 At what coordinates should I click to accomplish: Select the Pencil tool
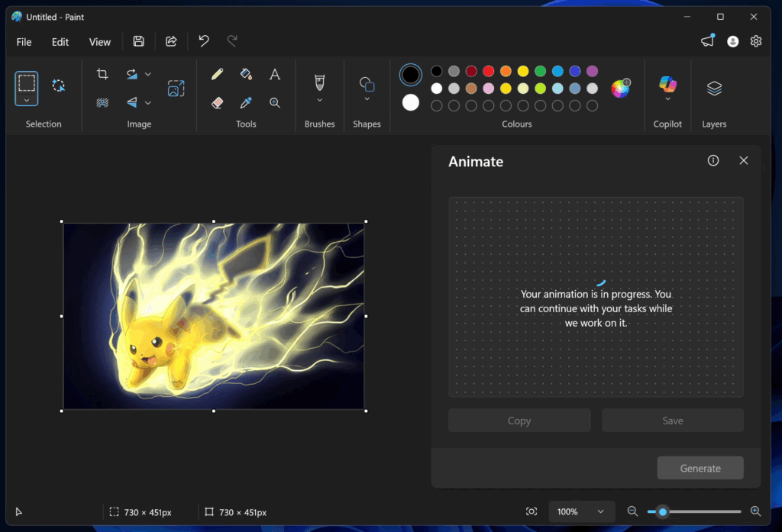[217, 74]
